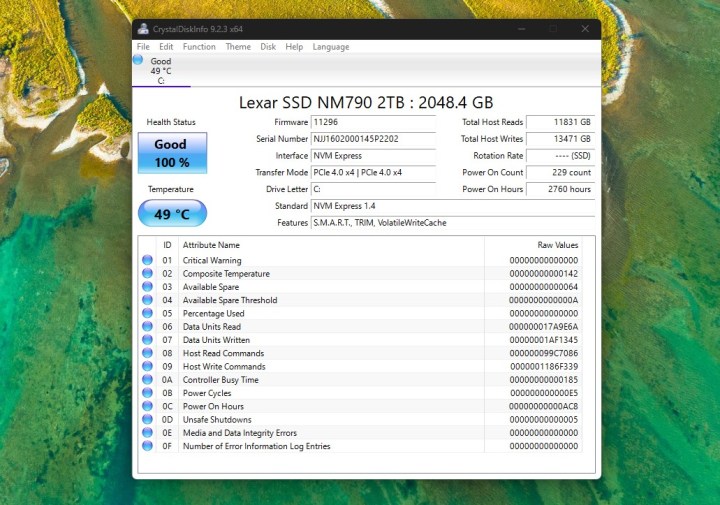Open the Disk menu
Viewport: 720px width, 505px height.
point(268,47)
